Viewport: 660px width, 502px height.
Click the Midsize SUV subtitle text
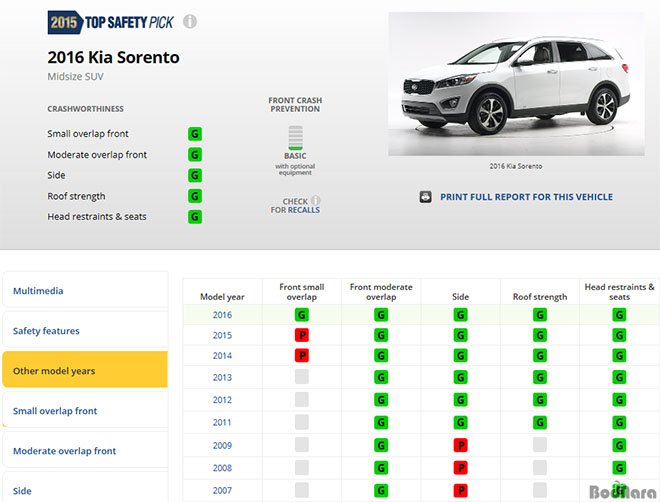[x=75, y=77]
